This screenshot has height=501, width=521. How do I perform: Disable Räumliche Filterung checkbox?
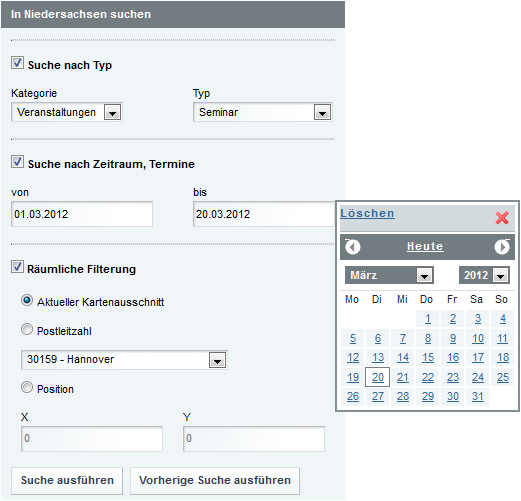click(17, 267)
